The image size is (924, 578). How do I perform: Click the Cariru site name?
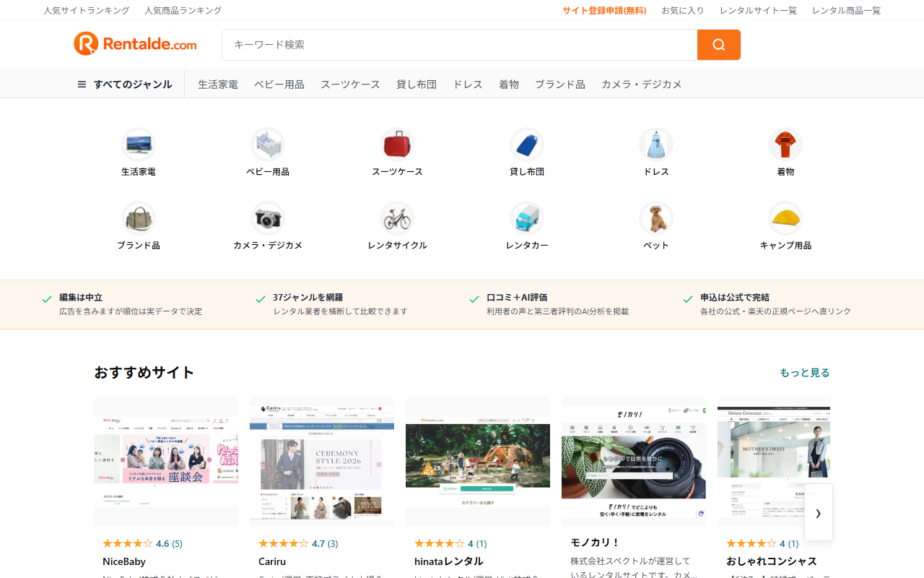[x=272, y=561]
